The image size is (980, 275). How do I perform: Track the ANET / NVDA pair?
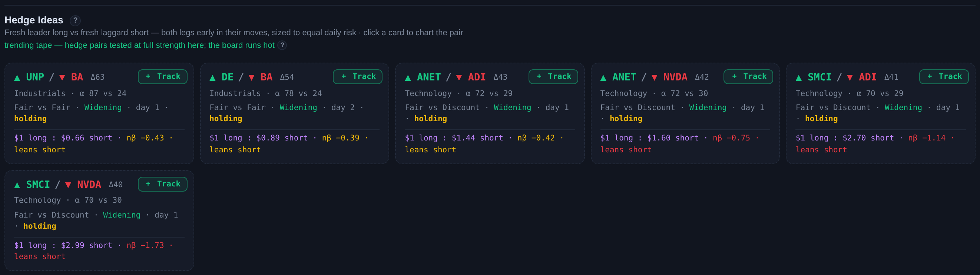coord(748,77)
